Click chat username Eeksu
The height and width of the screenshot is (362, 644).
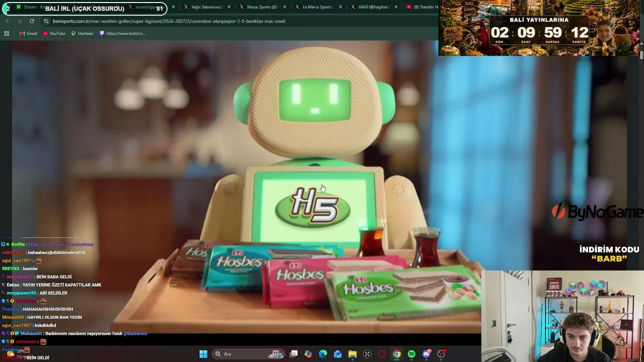[13, 285]
